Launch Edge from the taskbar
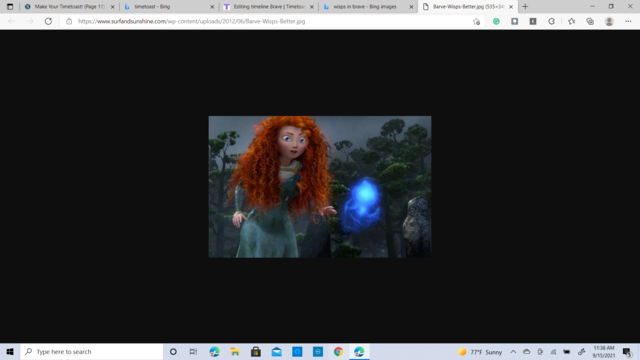Image resolution: width=640 pixels, height=360 pixels. (214, 351)
